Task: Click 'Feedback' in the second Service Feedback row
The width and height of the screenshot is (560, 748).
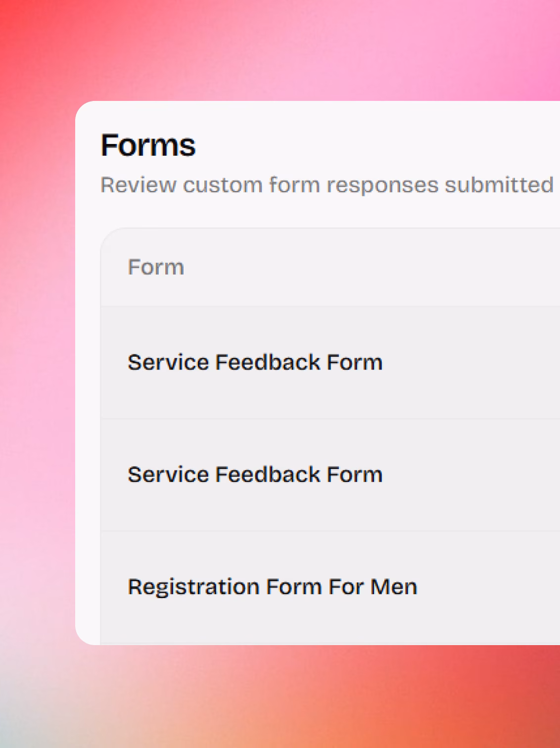Action: point(268,474)
